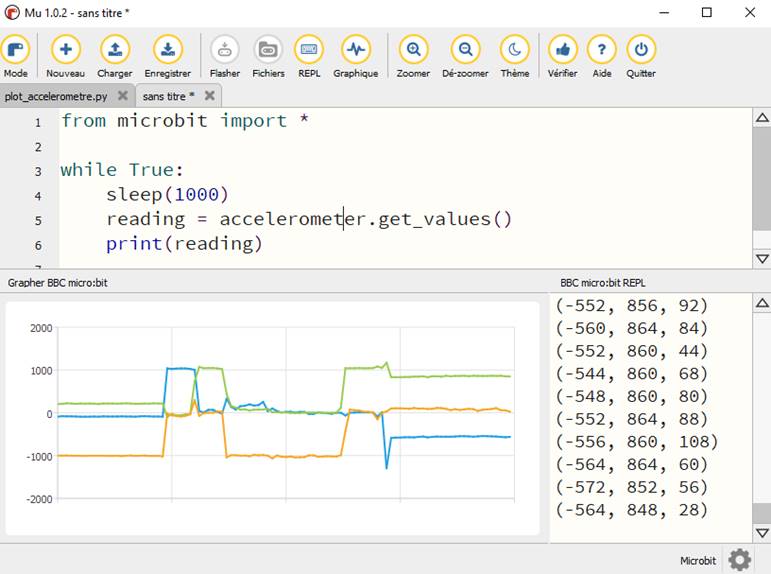Switch to the sans titre tab

[169, 96]
